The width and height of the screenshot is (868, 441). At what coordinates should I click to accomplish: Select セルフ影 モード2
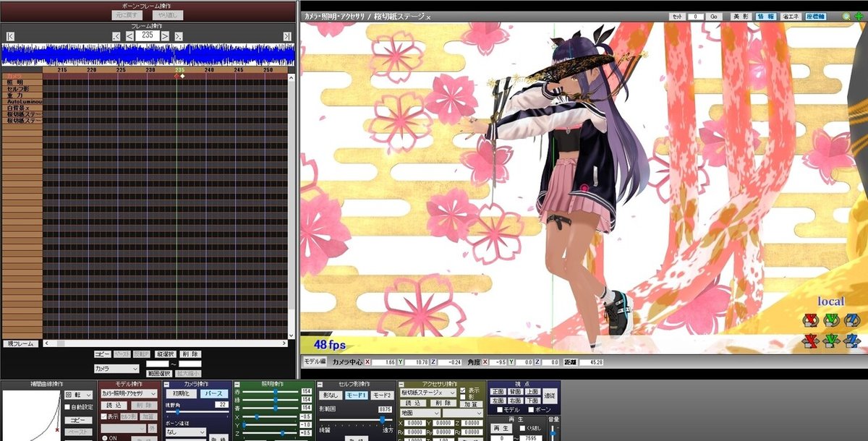[x=382, y=395]
